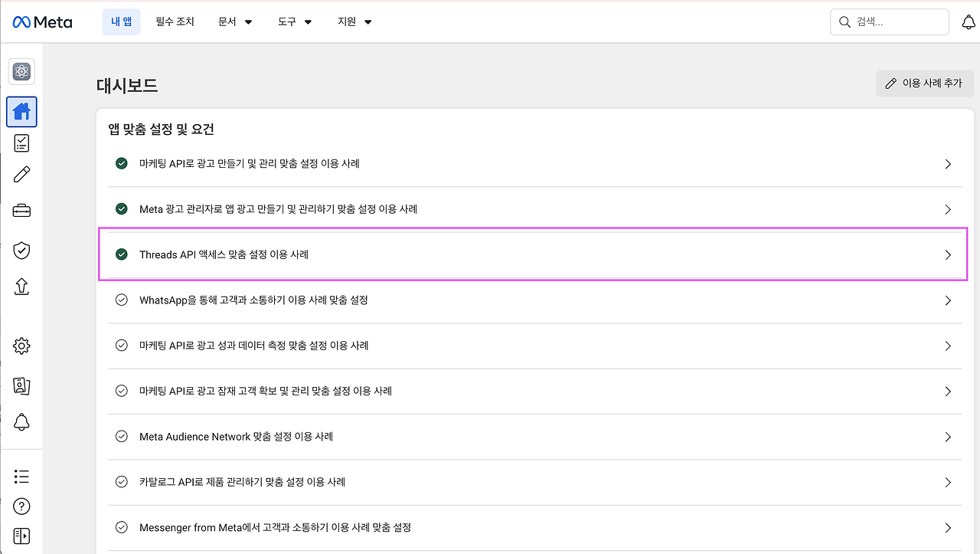Open the shield check icon in sidebar

[x=21, y=250]
